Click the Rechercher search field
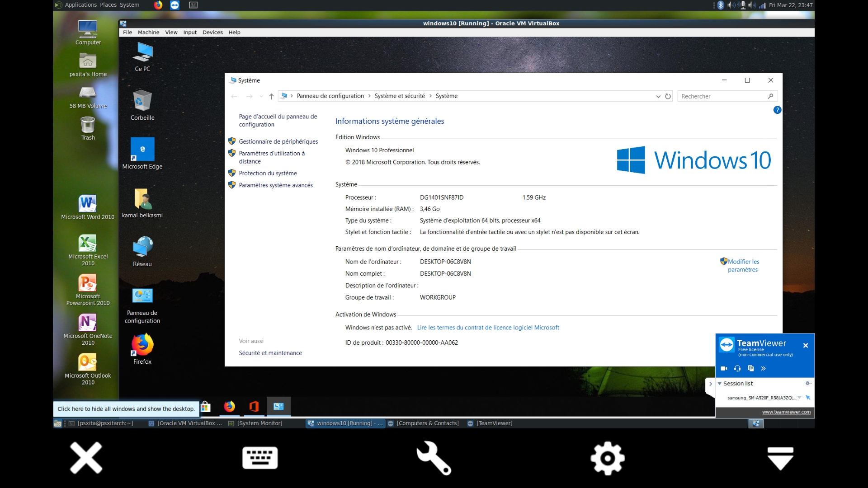This screenshot has width=868, height=488. click(x=727, y=96)
